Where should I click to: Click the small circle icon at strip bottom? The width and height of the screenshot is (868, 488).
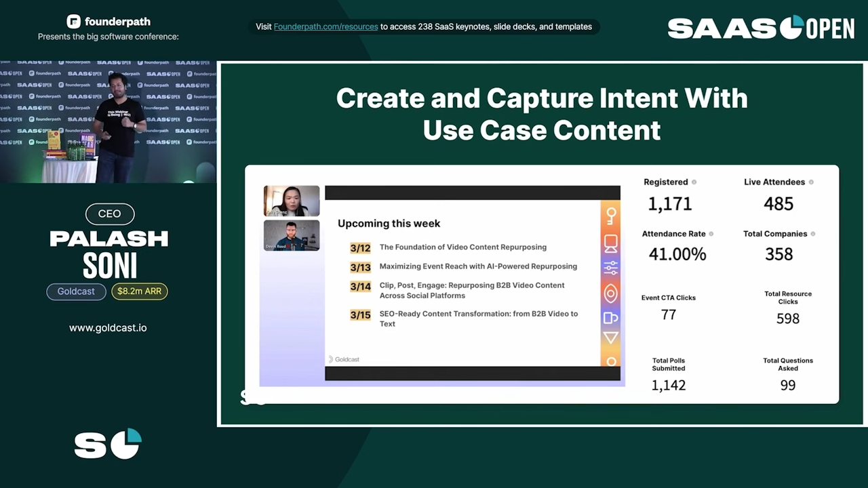pos(611,361)
